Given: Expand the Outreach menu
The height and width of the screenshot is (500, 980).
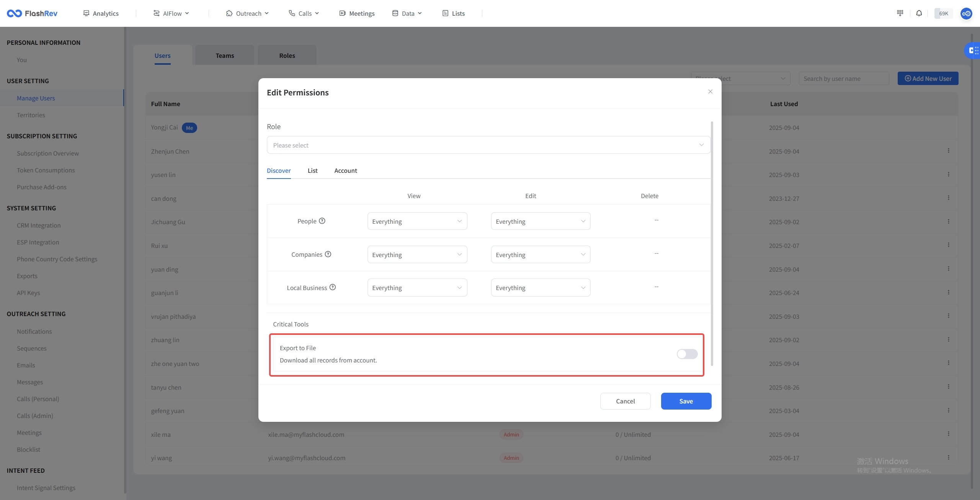Looking at the screenshot, I should [x=247, y=13].
